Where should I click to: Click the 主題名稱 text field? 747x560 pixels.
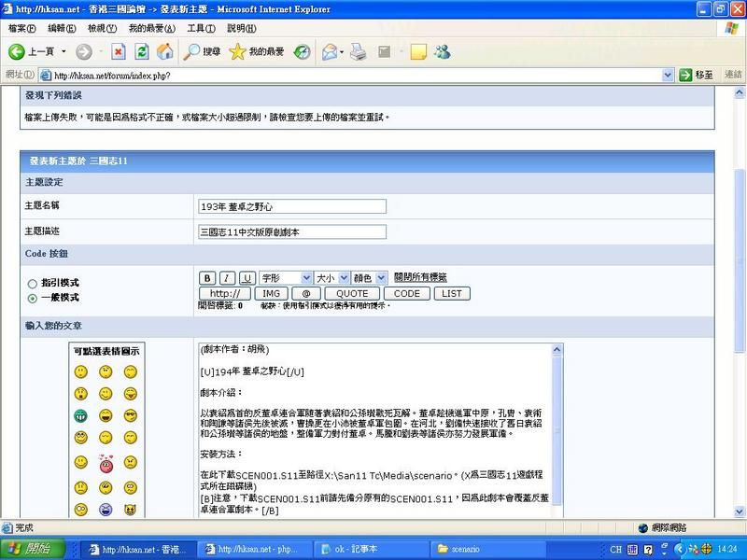pyautogui.click(x=292, y=206)
